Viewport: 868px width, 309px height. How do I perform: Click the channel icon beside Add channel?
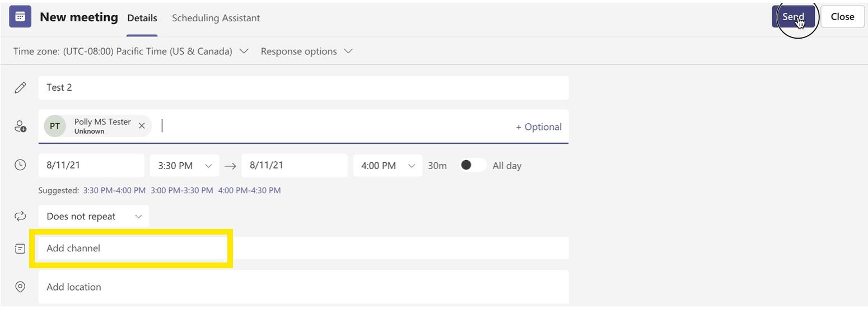[20, 248]
